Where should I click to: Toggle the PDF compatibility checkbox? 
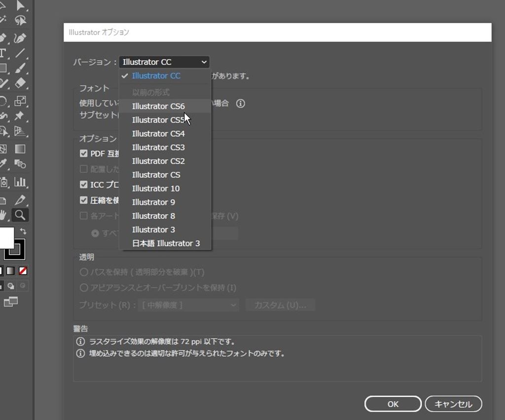coord(83,153)
